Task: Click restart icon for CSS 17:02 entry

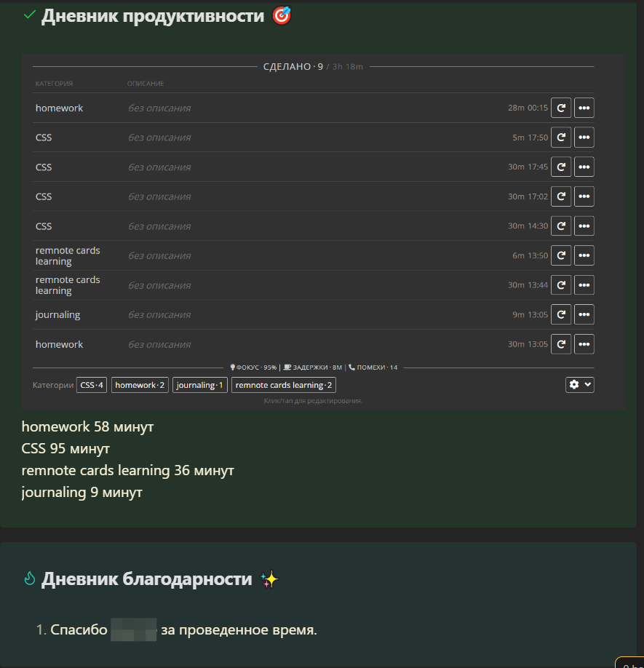Action: click(560, 196)
